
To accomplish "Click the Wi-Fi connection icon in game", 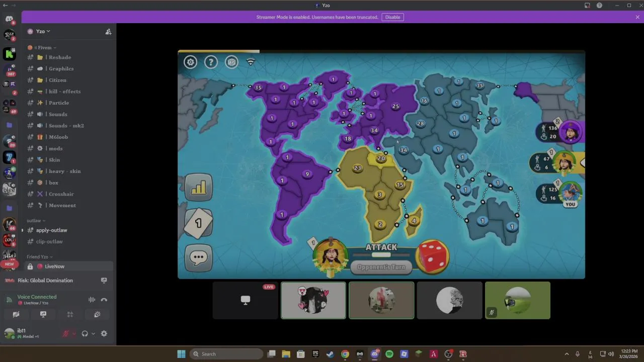I will pyautogui.click(x=251, y=62).
